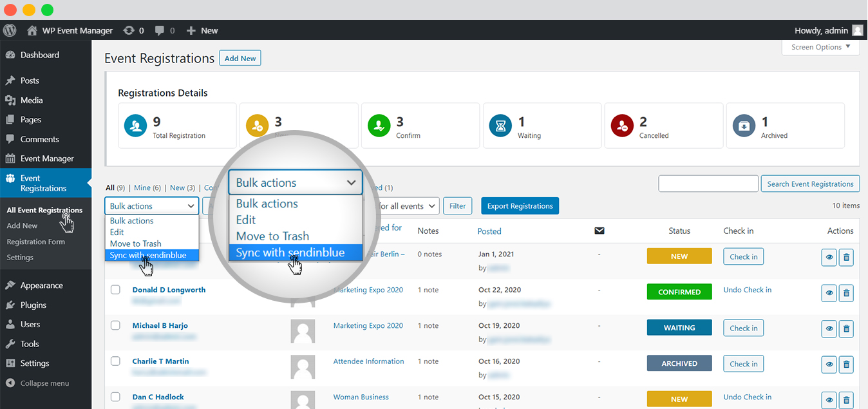868x409 pixels.
Task: Collapse the admin sidebar menu
Action: 37,383
